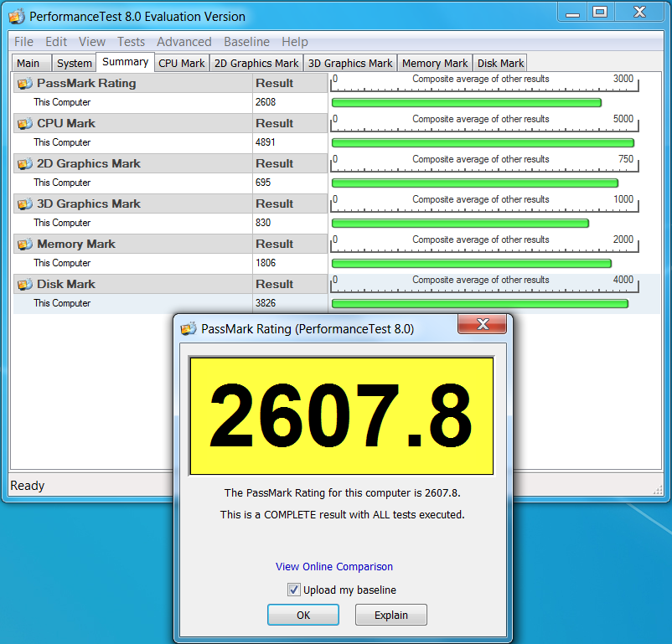Click the CPU Mark green result bar
The width and height of the screenshot is (672, 644).
click(483, 143)
